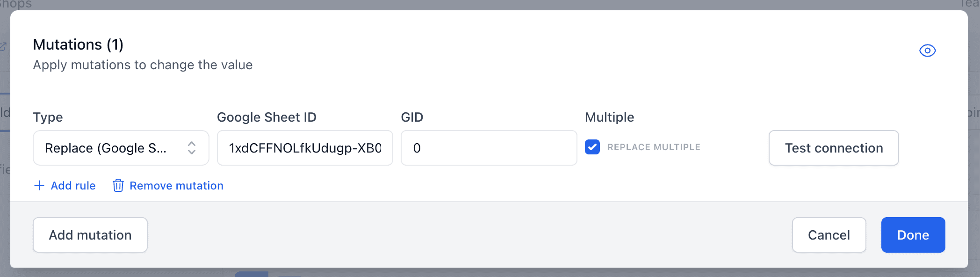Cancel the mutations dialog

pos(829,235)
